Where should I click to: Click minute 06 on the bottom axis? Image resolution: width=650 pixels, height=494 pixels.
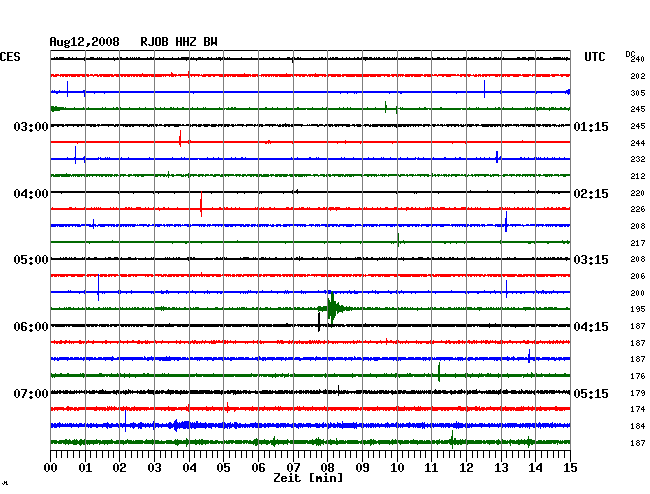pyautogui.click(x=258, y=467)
